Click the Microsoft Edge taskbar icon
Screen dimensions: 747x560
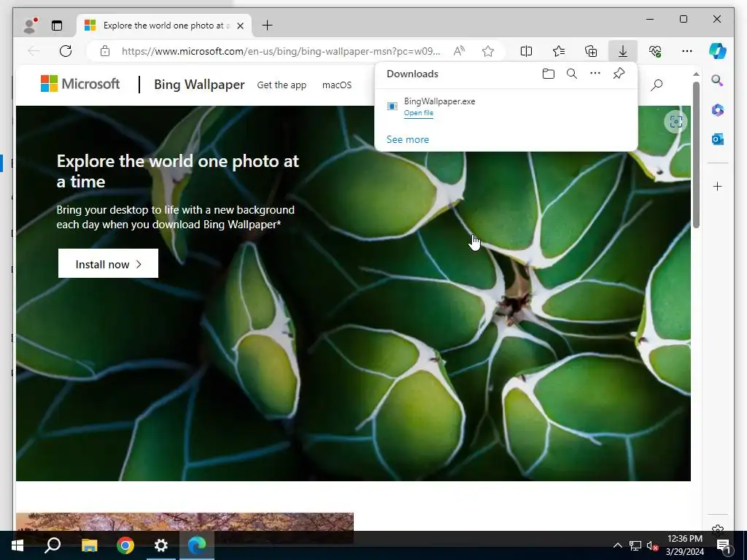coord(197,545)
